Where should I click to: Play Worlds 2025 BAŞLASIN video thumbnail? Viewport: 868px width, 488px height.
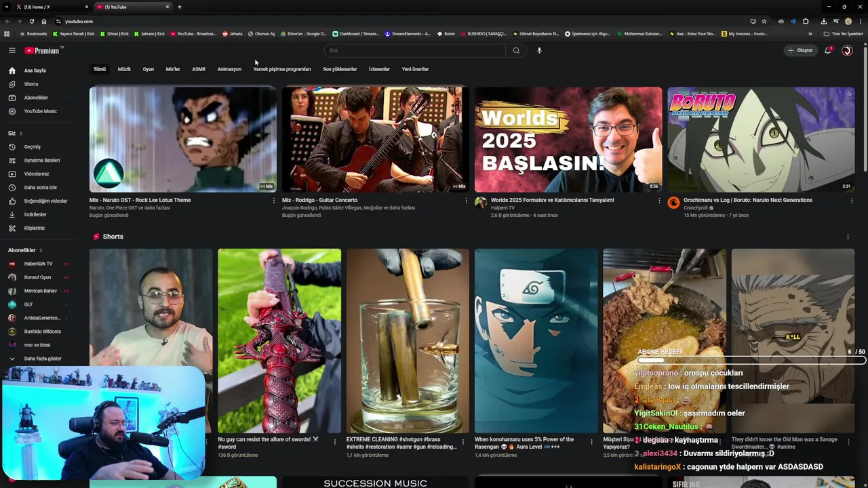click(x=568, y=140)
